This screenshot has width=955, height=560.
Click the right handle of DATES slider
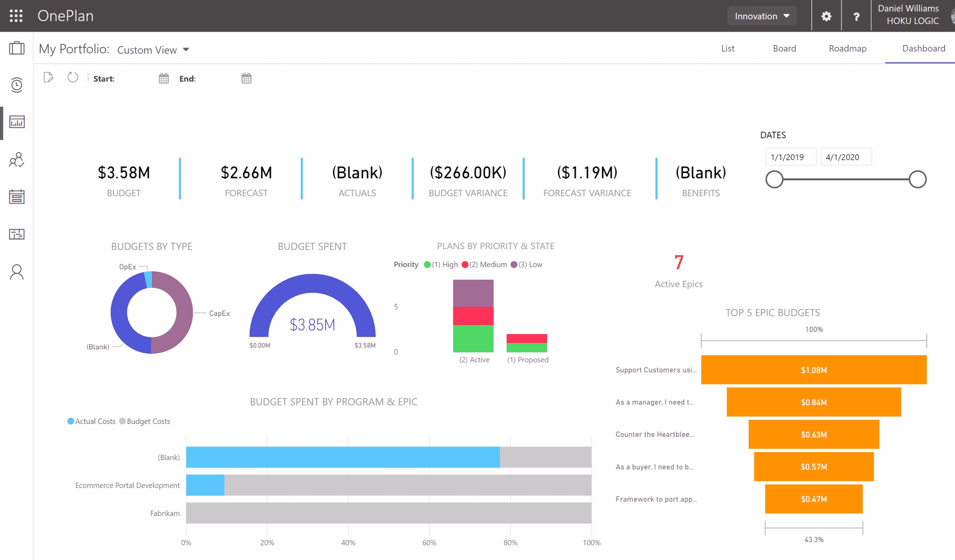pos(917,179)
